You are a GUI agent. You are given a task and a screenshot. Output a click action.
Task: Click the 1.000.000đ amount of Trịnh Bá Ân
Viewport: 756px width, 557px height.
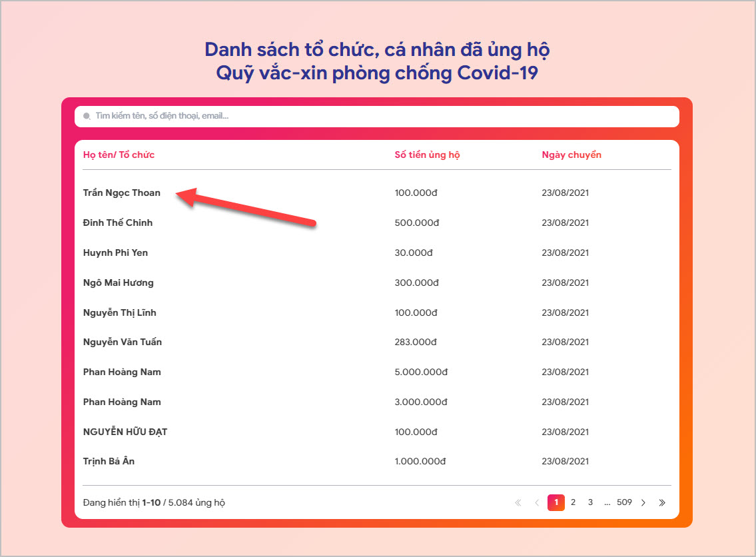coord(420,462)
